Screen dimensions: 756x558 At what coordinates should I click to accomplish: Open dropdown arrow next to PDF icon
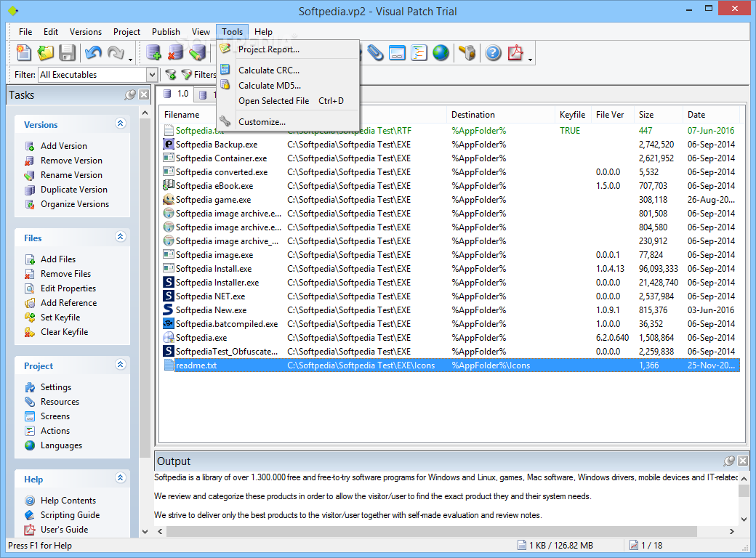tap(531, 60)
